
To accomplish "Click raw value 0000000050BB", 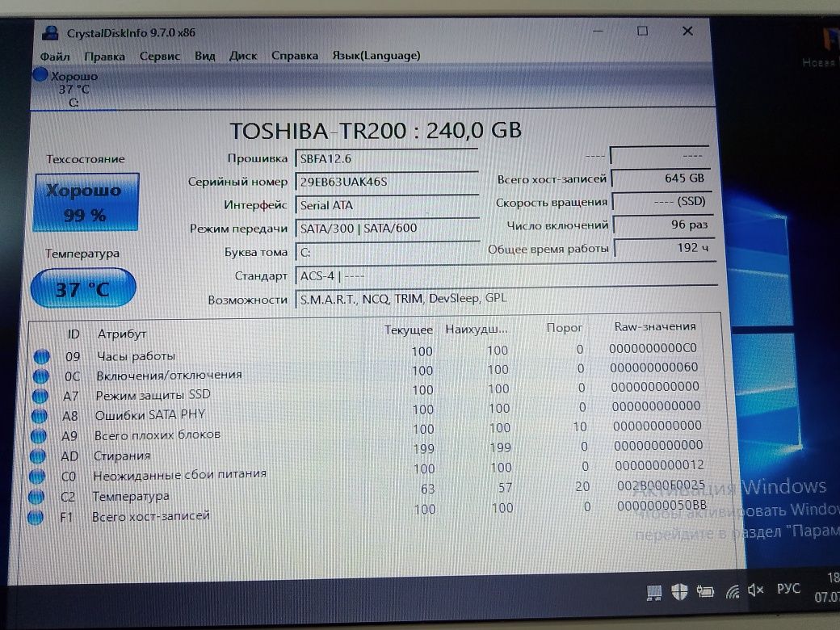I will tap(661, 506).
